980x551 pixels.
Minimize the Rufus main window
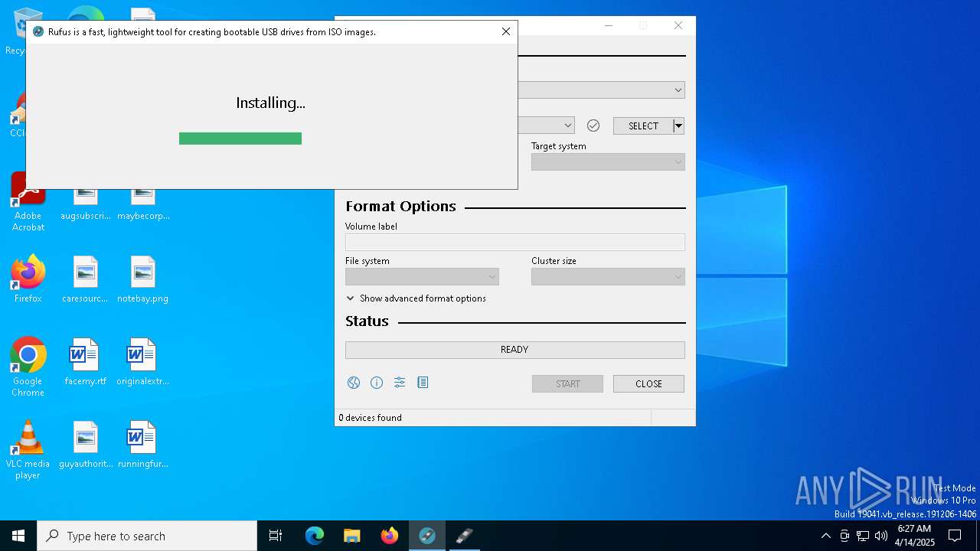[609, 25]
